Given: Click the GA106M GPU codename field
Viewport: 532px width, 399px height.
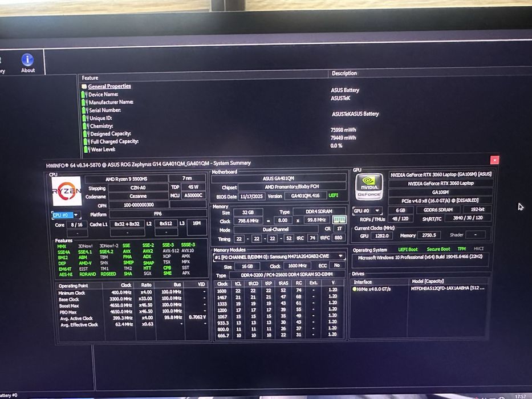Looking at the screenshot, I should pyautogui.click(x=440, y=192).
